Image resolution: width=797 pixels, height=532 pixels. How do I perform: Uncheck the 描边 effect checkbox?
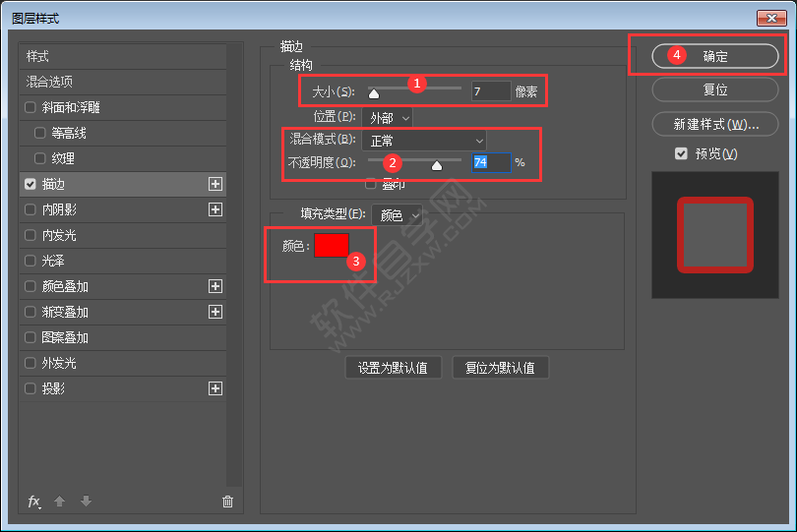point(30,184)
